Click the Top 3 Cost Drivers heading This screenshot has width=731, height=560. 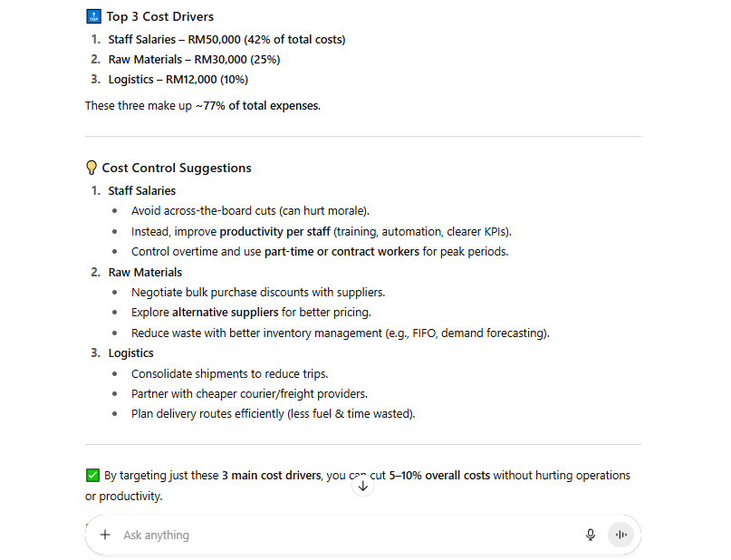click(160, 16)
